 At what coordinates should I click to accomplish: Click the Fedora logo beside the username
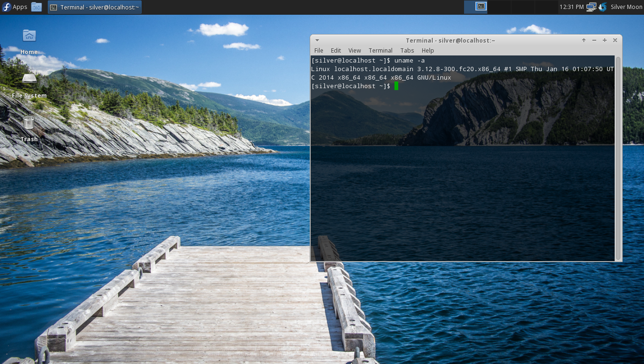click(602, 7)
